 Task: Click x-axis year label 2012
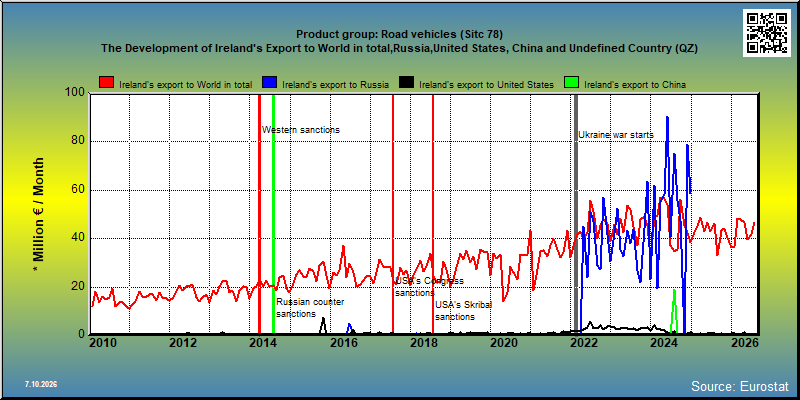tap(183, 342)
